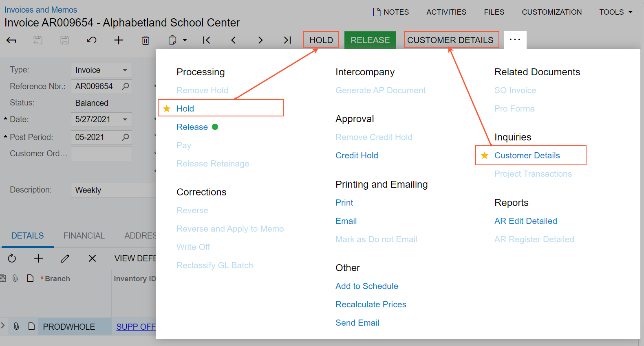Expand the Date picker dropdown arrow

pos(125,119)
